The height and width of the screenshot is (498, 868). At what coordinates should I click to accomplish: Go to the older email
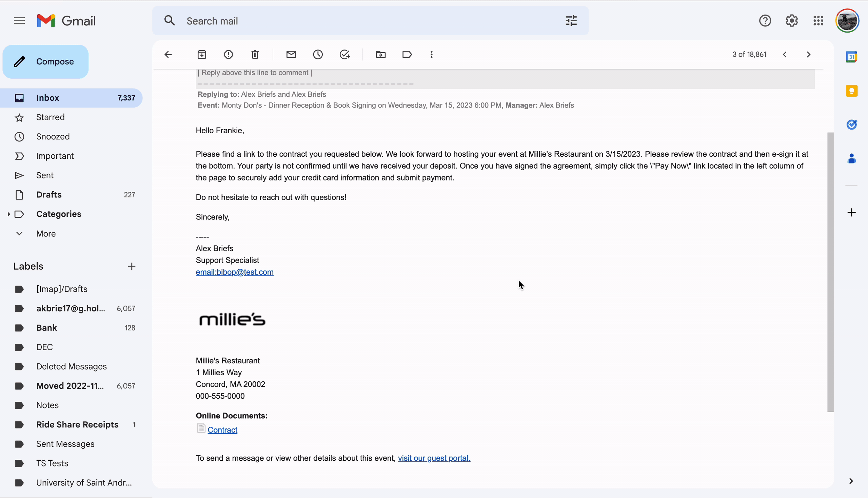pos(808,54)
